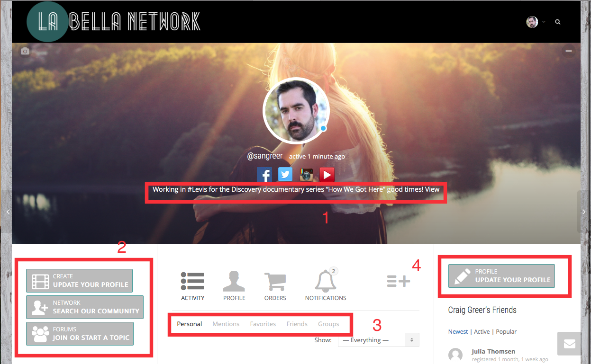Open Julia Thomsen's profile link

(x=493, y=351)
